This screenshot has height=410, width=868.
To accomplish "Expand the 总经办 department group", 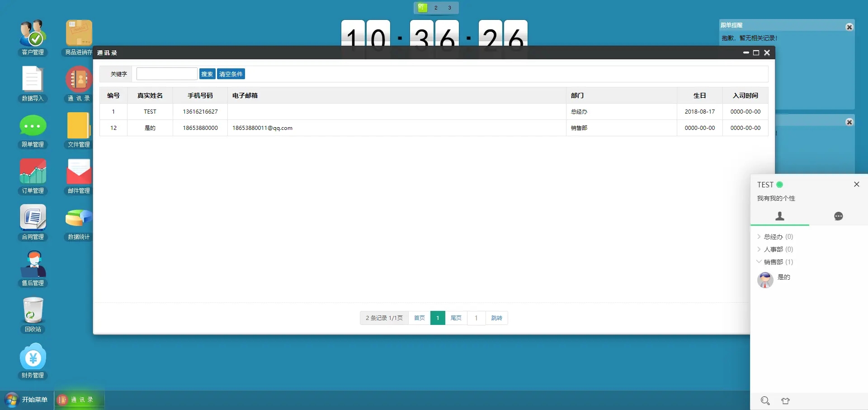I will (774, 237).
